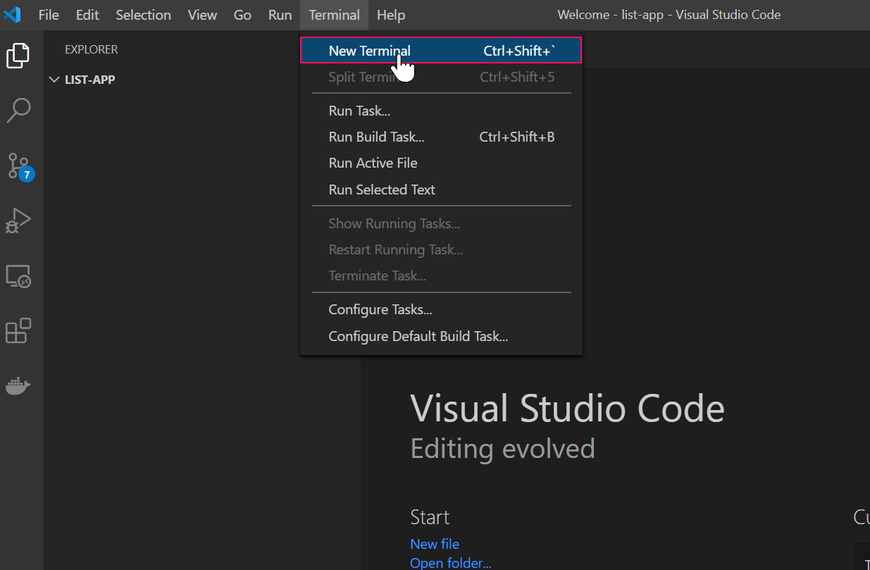The image size is (870, 570).
Task: Click the Start section heading
Action: (429, 517)
